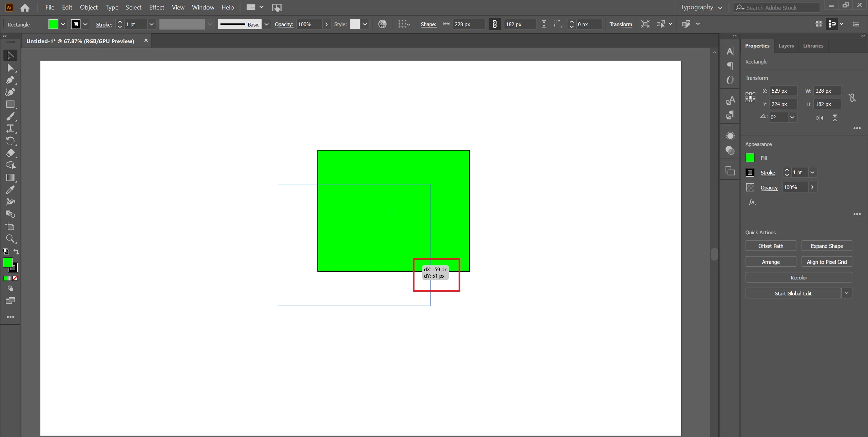Pick the Type tool
Viewport: 868px width, 437px height.
click(x=10, y=128)
